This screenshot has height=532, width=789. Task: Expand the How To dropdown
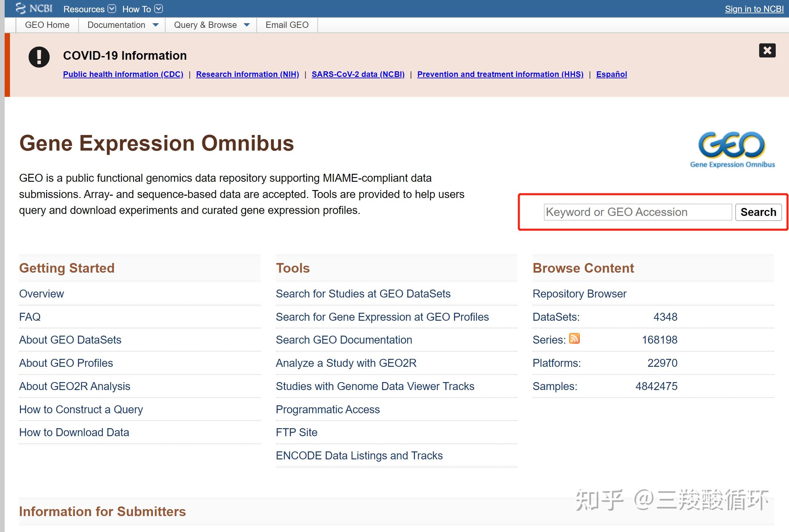click(143, 9)
